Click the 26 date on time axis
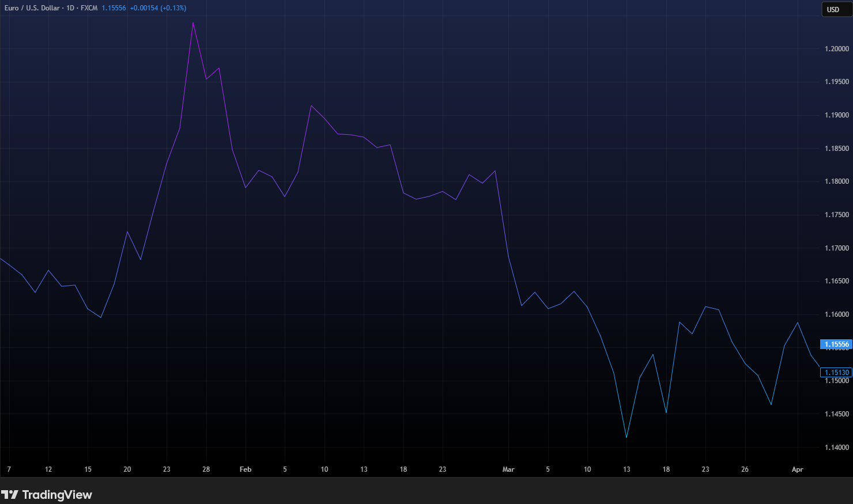This screenshot has width=853, height=504. click(x=745, y=469)
